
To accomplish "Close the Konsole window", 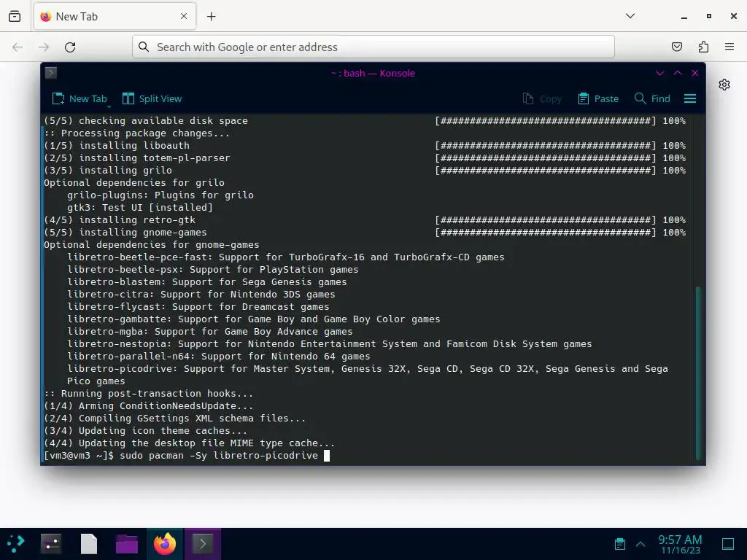I will click(695, 73).
